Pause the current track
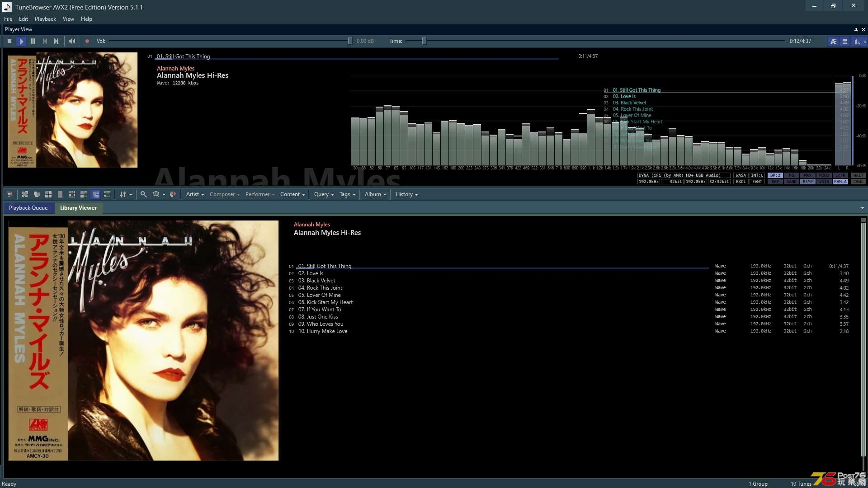Screen dimensions: 868x488 [x=33, y=41]
